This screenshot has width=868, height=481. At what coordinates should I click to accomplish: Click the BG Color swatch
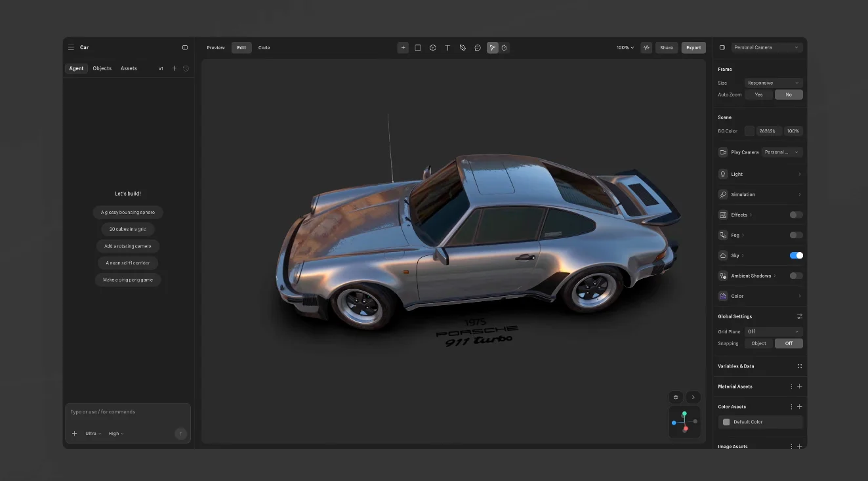[749, 131]
